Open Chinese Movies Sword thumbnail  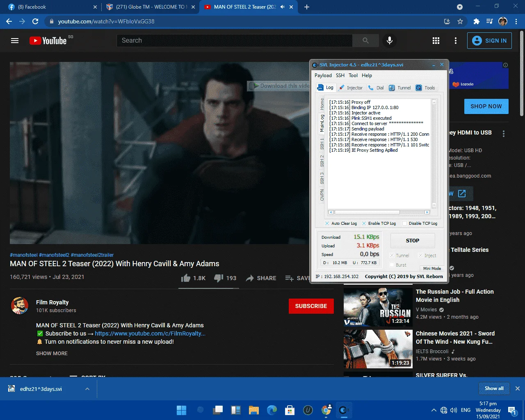378,349
